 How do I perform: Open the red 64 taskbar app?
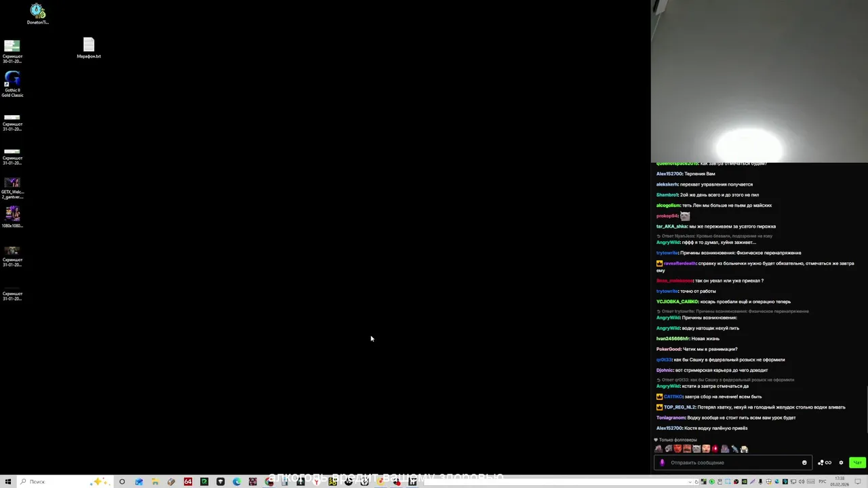188,482
